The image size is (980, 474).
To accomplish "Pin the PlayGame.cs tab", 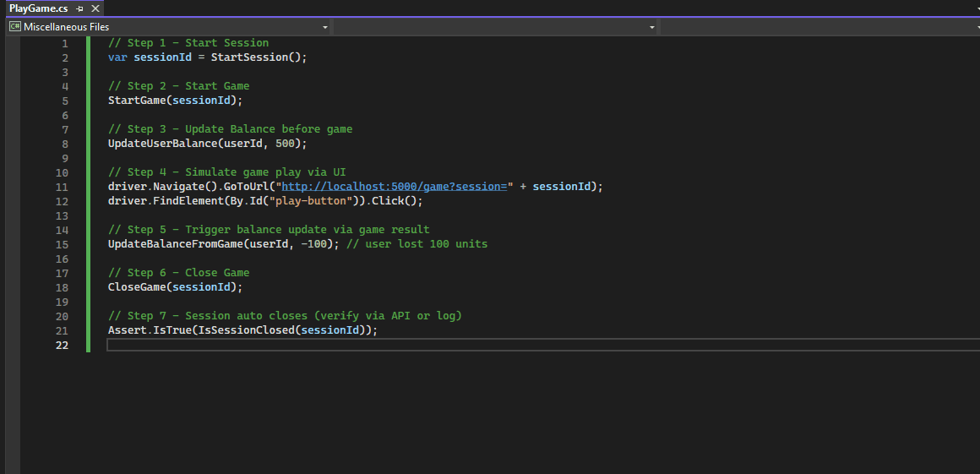I will [x=79, y=8].
